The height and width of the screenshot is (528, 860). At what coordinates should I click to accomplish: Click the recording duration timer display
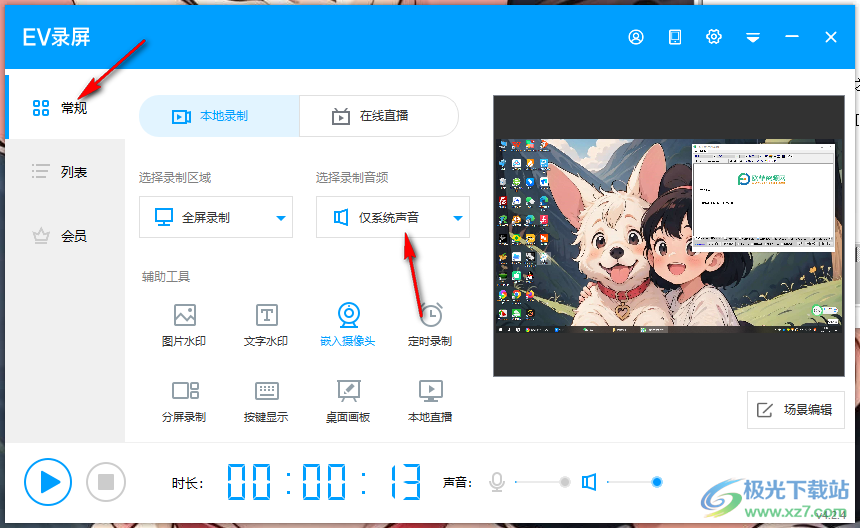[325, 482]
